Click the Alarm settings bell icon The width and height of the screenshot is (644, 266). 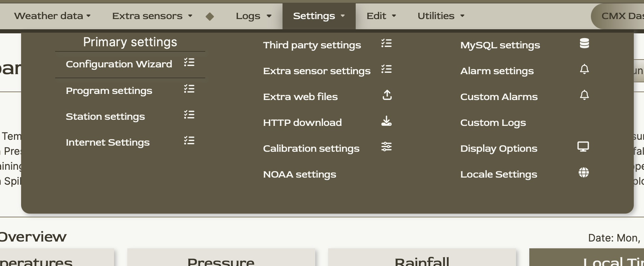point(584,69)
